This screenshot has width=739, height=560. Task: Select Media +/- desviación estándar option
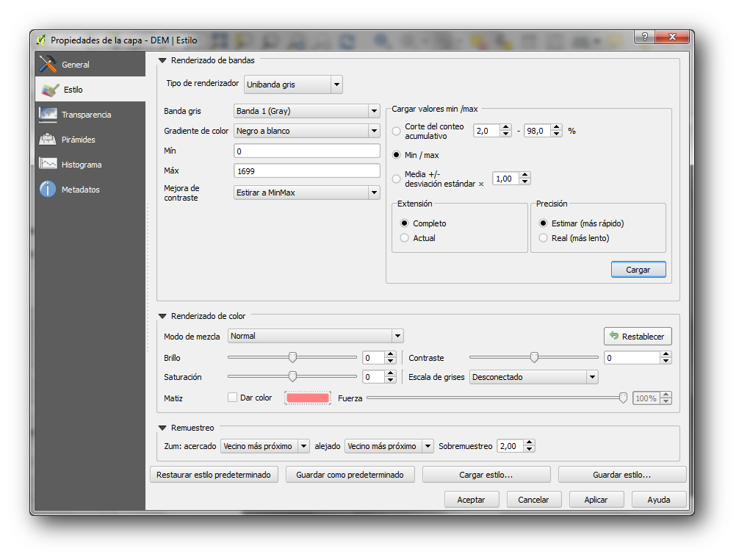coord(397,179)
